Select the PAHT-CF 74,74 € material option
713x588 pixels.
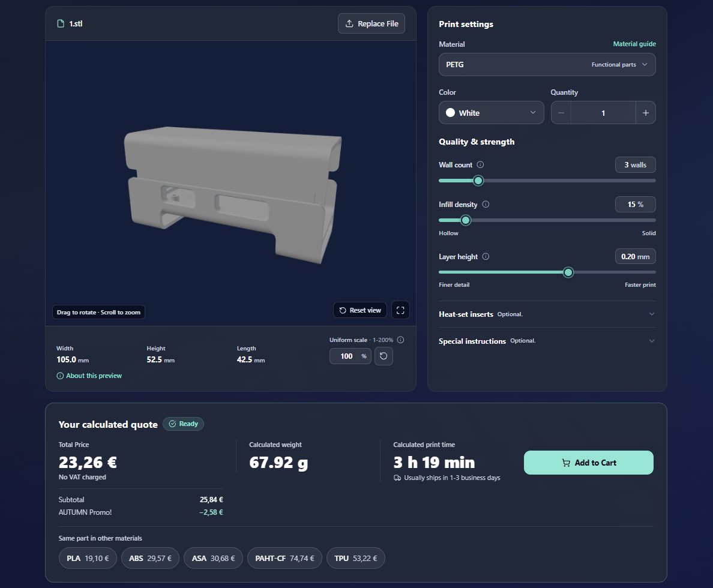pyautogui.click(x=284, y=558)
